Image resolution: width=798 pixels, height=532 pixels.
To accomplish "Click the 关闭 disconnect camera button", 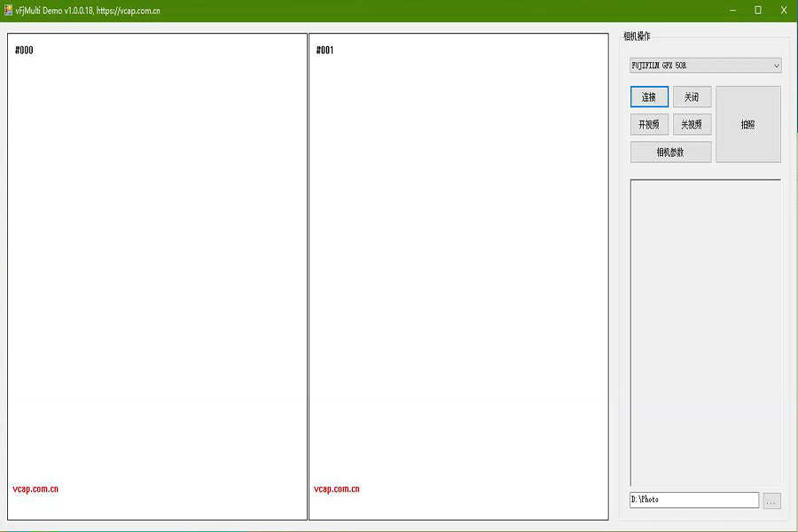I will coord(692,97).
